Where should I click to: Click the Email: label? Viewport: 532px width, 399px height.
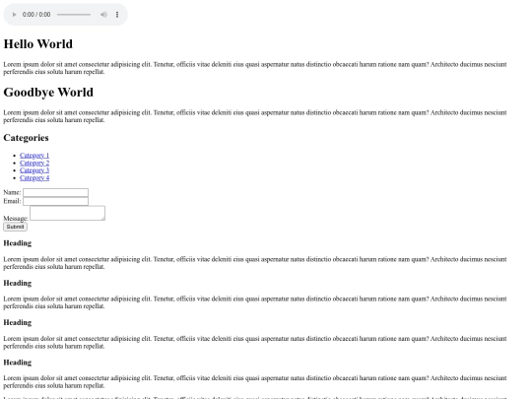coord(12,201)
